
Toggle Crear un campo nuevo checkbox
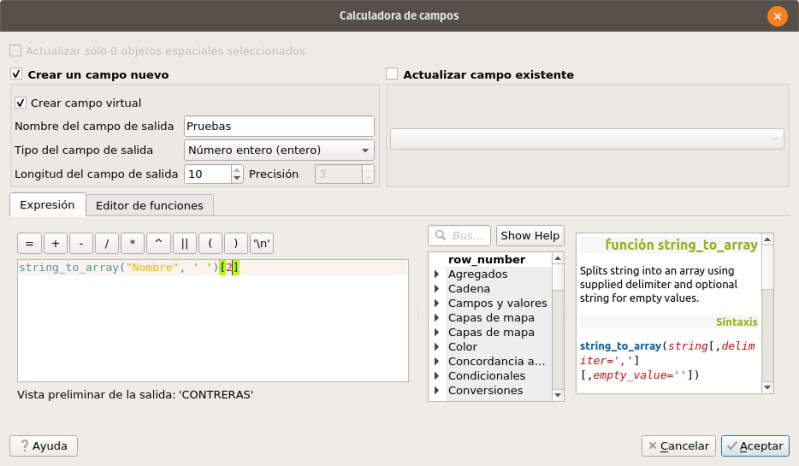[16, 74]
